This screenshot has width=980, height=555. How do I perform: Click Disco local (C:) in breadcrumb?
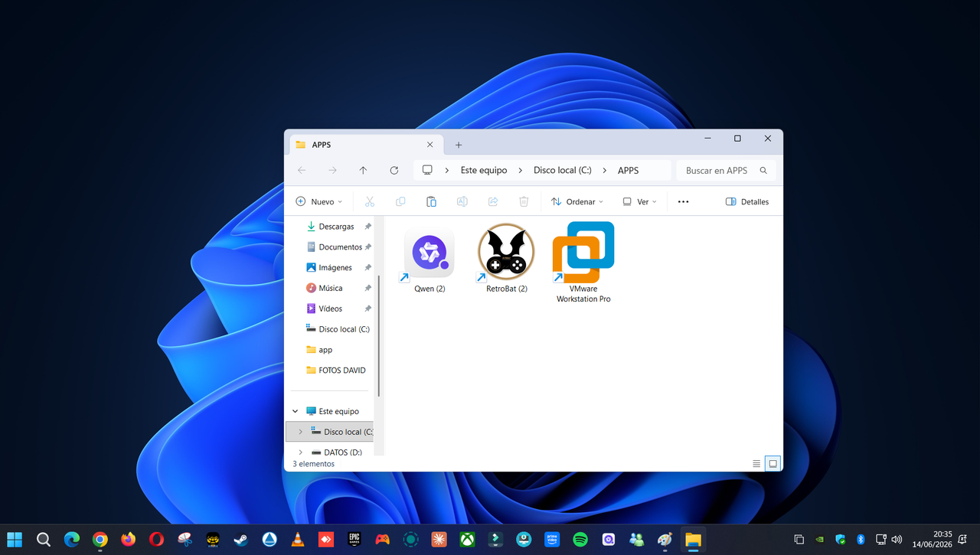click(562, 170)
